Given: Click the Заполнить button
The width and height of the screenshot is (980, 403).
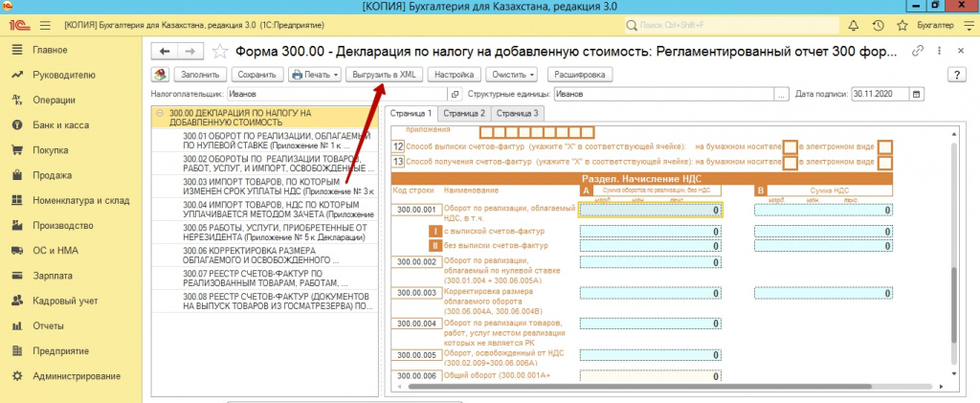Looking at the screenshot, I should click(x=199, y=74).
